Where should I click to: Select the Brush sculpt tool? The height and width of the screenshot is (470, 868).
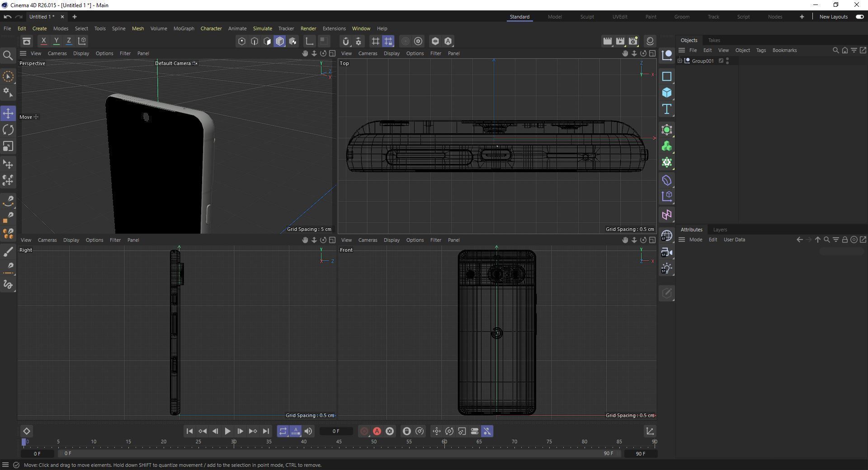coord(8,252)
